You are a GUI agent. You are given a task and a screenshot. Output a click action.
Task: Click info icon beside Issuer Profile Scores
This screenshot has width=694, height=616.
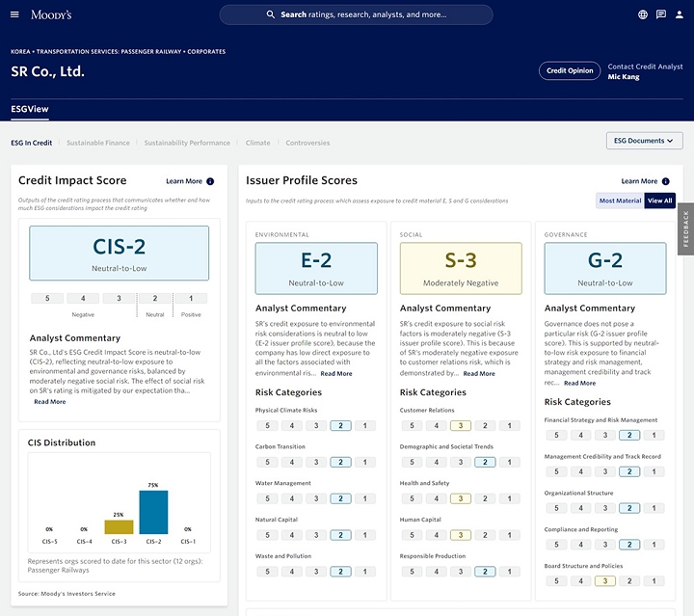coord(666,181)
